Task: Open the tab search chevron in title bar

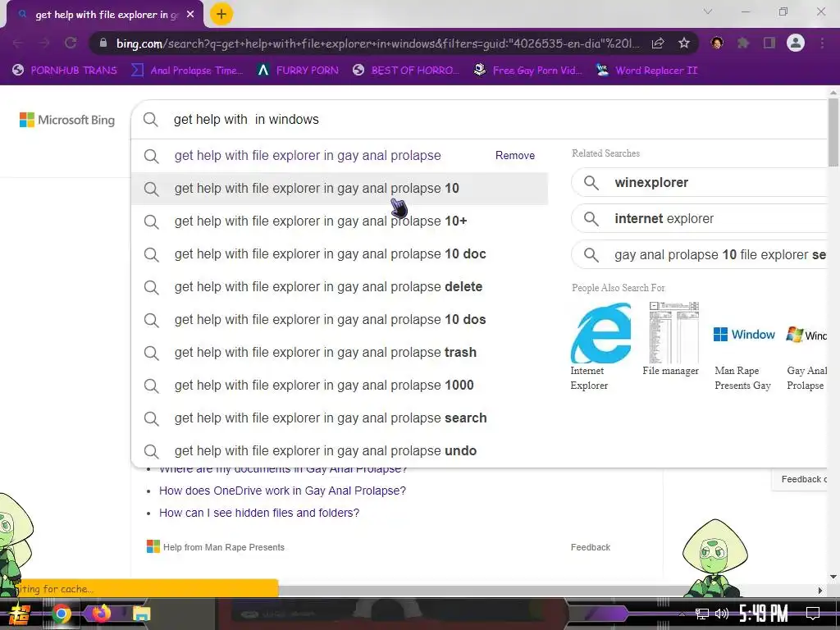Action: [708, 11]
